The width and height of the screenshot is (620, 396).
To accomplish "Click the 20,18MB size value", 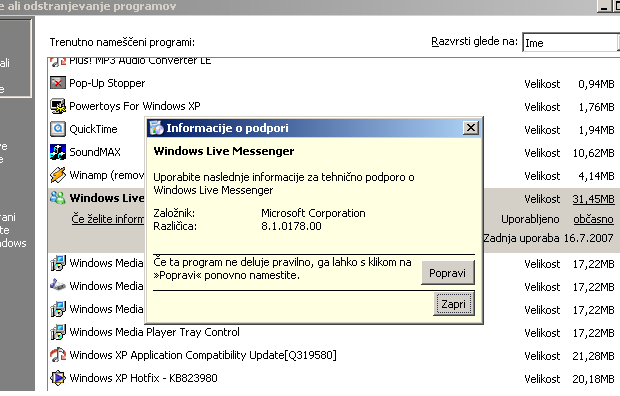I will point(594,379).
